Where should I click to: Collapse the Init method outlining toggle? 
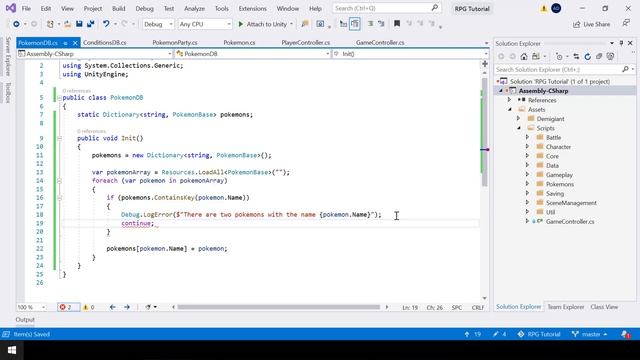coord(60,138)
